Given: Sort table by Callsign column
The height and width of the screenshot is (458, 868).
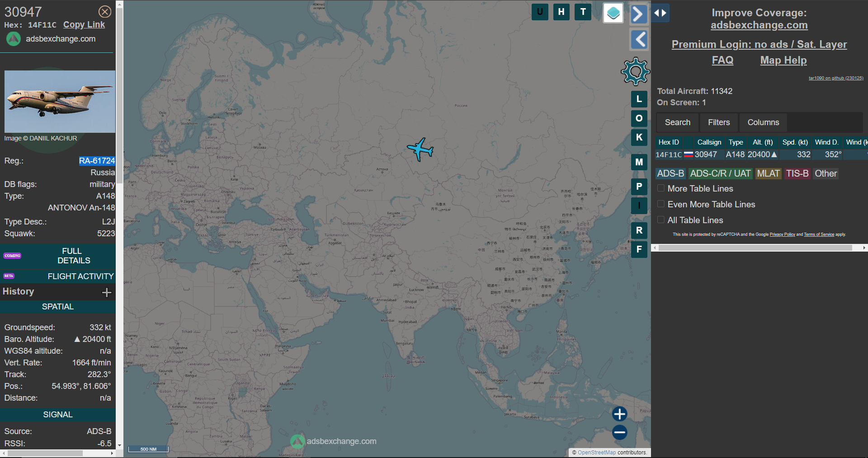Looking at the screenshot, I should click(x=709, y=142).
